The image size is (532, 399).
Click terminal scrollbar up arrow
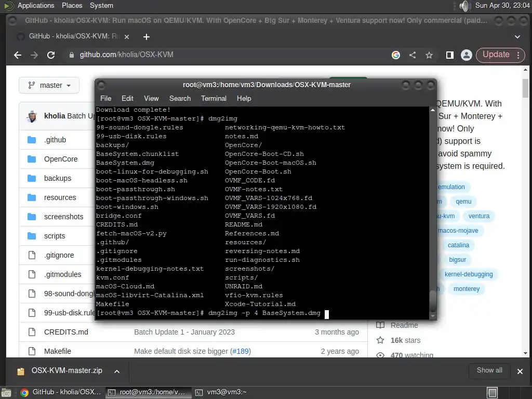pyautogui.click(x=433, y=110)
